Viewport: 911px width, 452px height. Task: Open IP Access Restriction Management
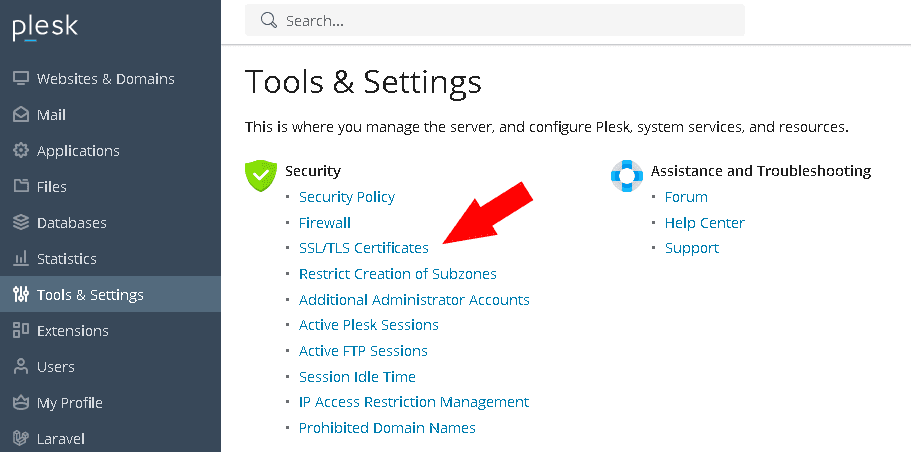pos(413,402)
